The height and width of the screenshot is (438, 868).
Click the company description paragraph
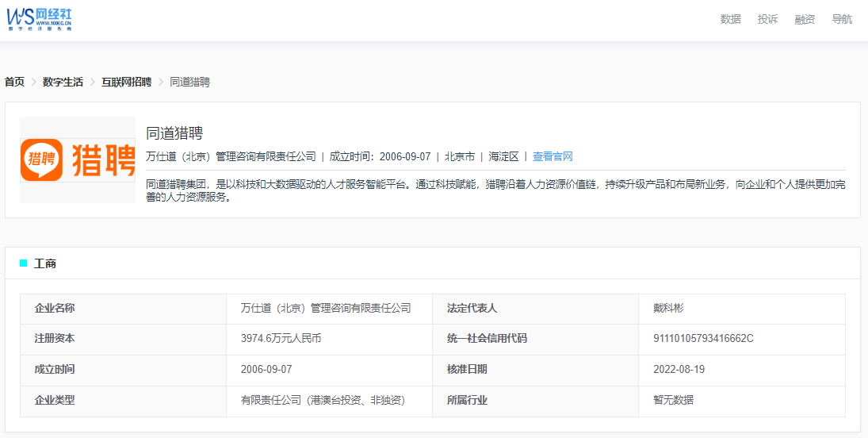[x=496, y=191]
